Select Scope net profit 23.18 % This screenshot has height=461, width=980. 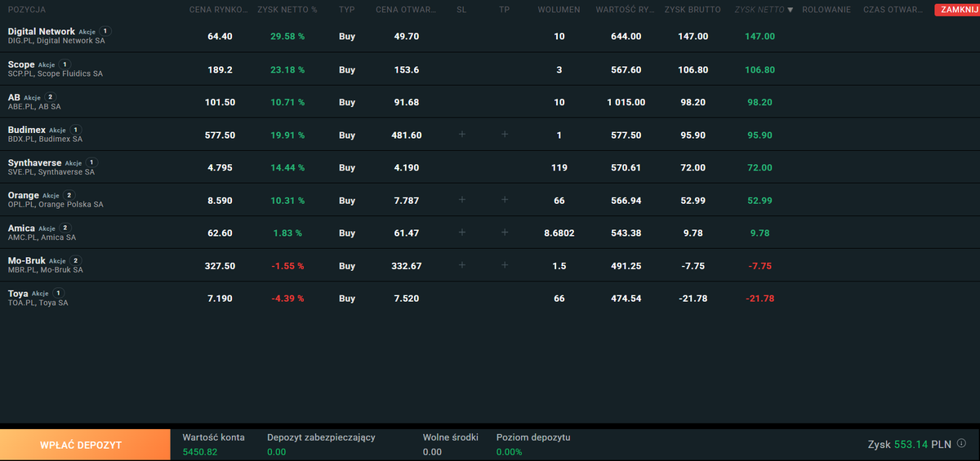pyautogui.click(x=287, y=69)
